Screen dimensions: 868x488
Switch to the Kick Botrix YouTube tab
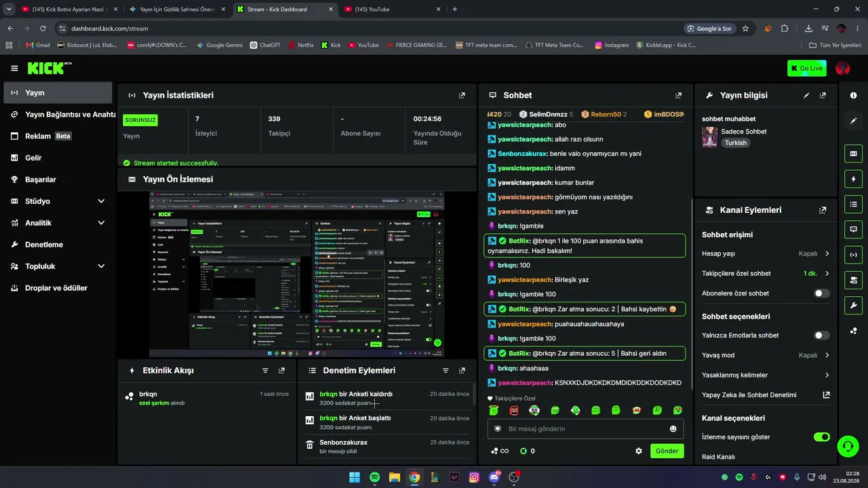pyautogui.click(x=69, y=9)
